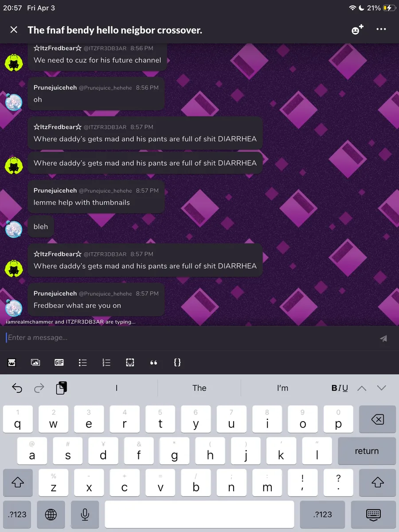
Task: Expand keyboard toolbar with up chevron
Action: pyautogui.click(x=362, y=388)
